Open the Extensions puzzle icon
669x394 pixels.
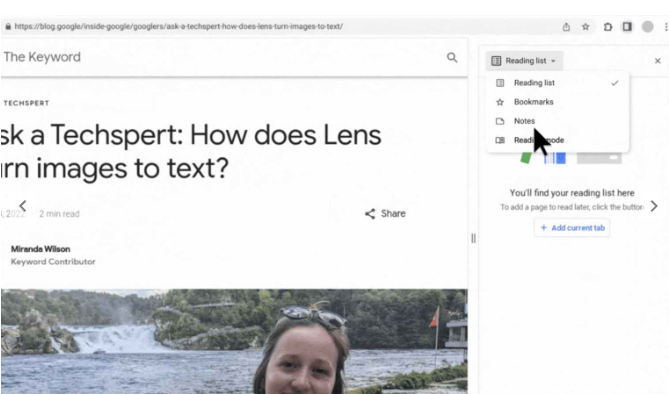(x=608, y=27)
